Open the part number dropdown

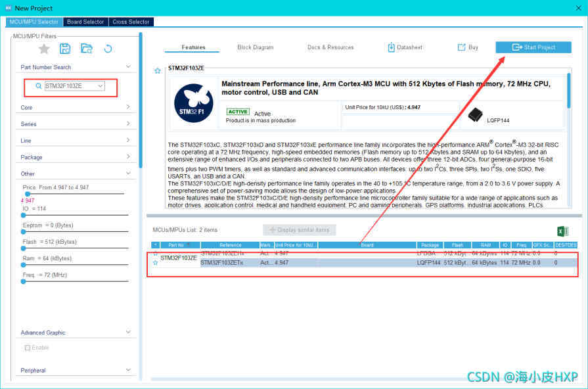(x=100, y=86)
